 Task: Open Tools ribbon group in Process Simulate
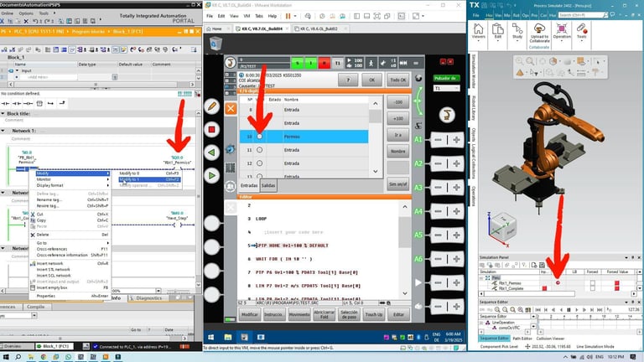tap(582, 32)
